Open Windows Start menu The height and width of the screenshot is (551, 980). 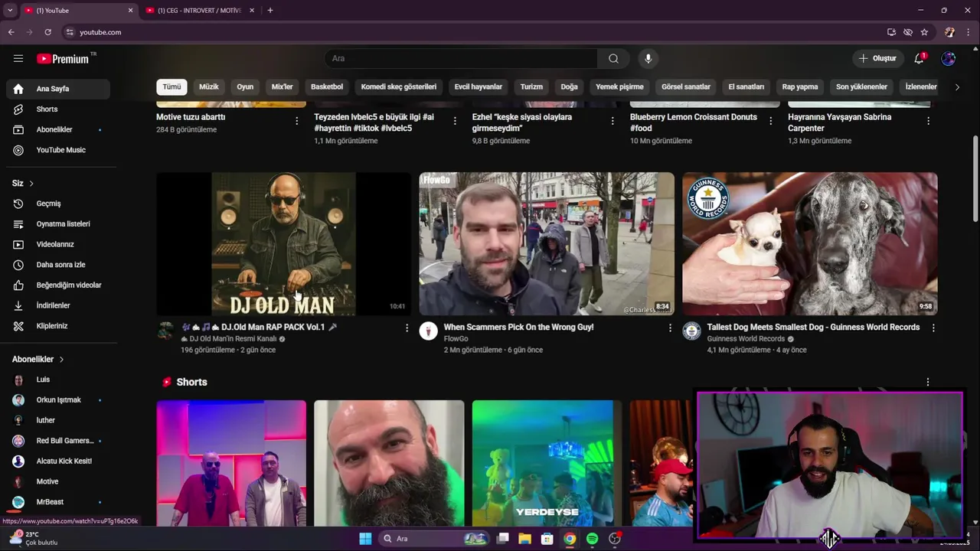[365, 539]
